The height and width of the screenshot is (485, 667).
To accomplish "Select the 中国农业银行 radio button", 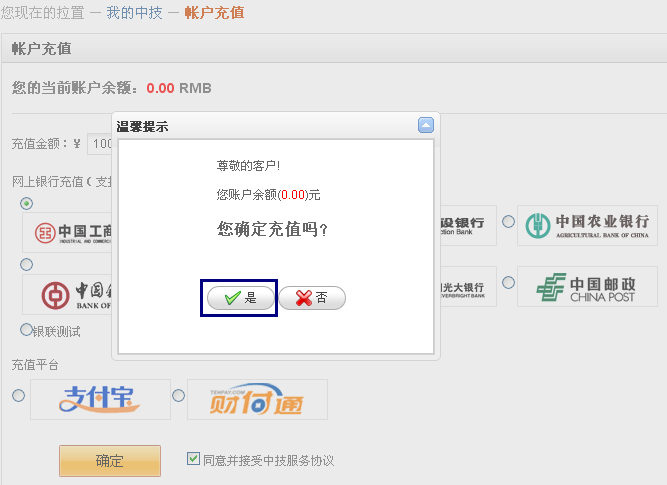I will [x=508, y=221].
